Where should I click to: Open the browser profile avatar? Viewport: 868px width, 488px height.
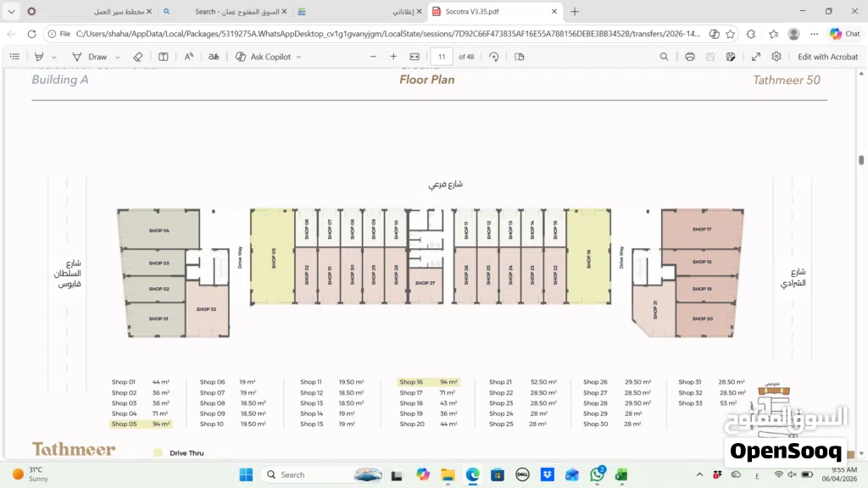[793, 34]
